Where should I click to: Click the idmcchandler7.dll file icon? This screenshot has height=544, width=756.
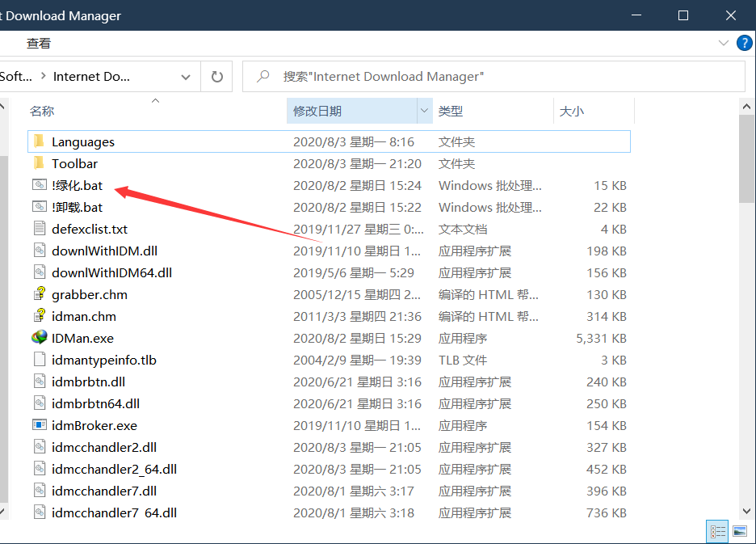pos(39,490)
